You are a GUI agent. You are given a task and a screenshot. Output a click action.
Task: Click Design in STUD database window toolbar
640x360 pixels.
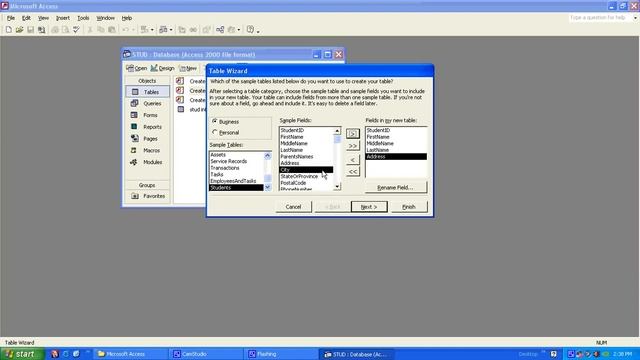(162, 68)
